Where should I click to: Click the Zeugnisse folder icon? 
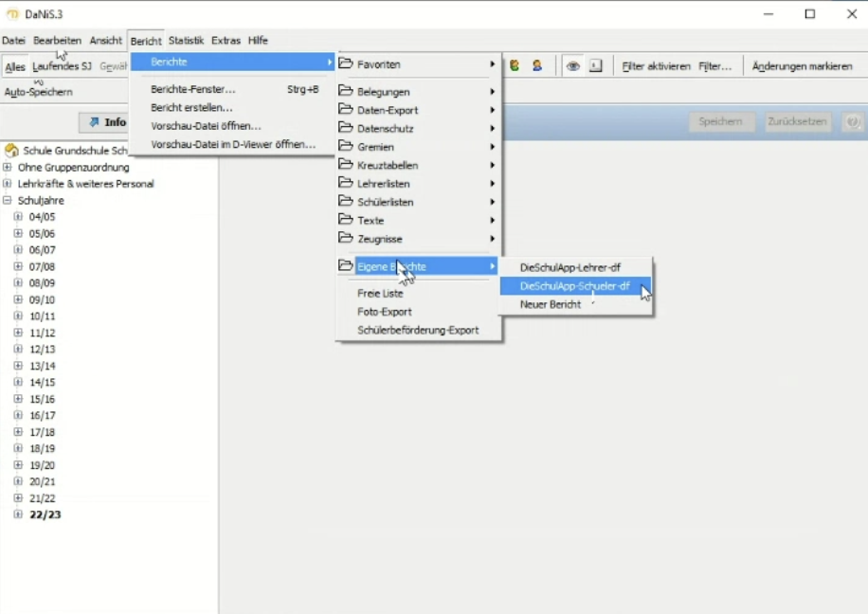tap(346, 239)
